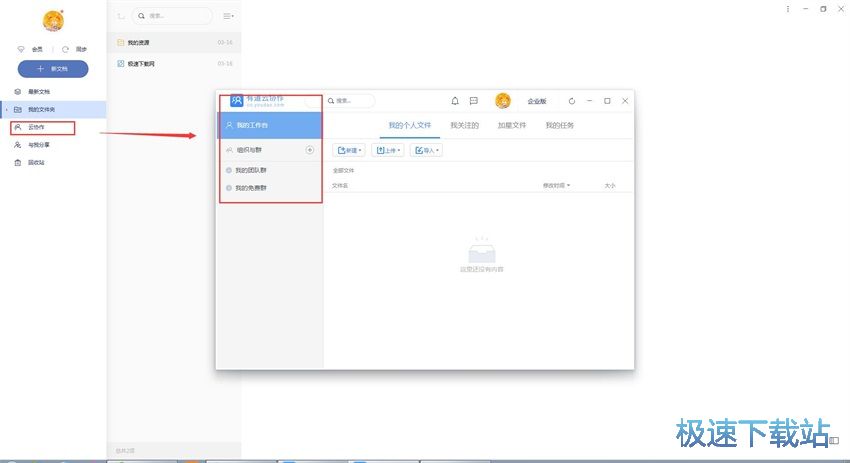Image resolution: width=850 pixels, height=463 pixels.
Task: Go up one folder level in the note list
Action: click(x=121, y=16)
